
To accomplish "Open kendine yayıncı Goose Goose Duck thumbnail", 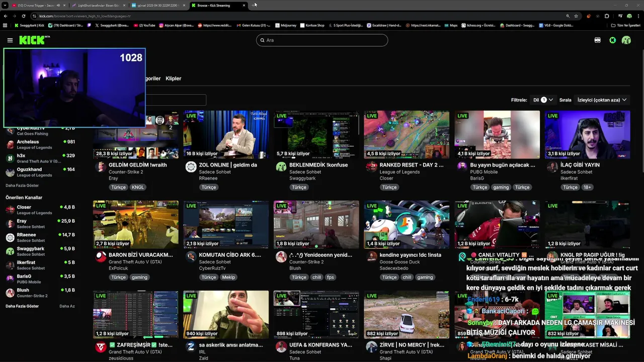I will [x=407, y=225].
